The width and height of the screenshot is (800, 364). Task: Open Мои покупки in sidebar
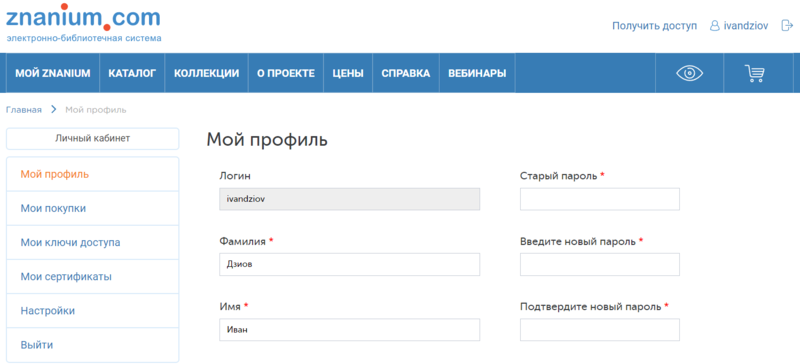click(92, 208)
